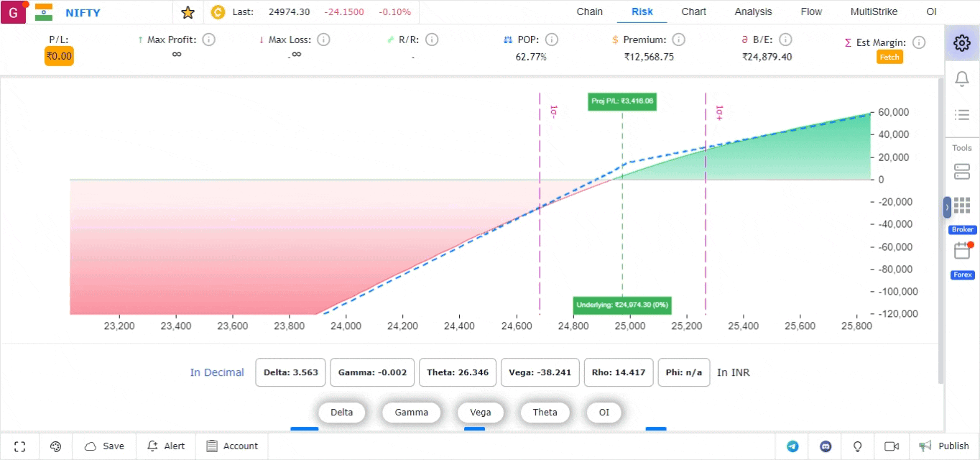Click the Telegram icon in bottom bar
This screenshot has height=460, width=980.
792,446
